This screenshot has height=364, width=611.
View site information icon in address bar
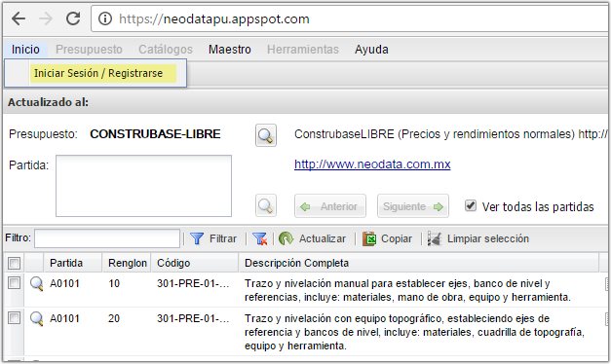coord(105,18)
